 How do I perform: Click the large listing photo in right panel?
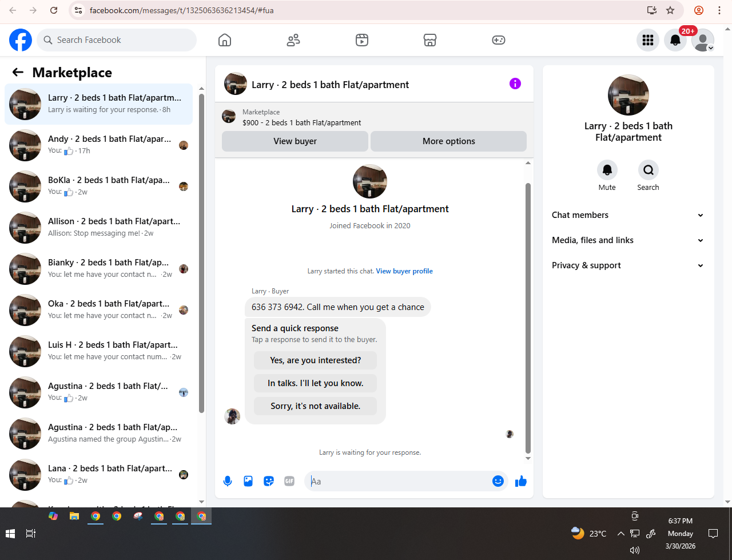[628, 95]
